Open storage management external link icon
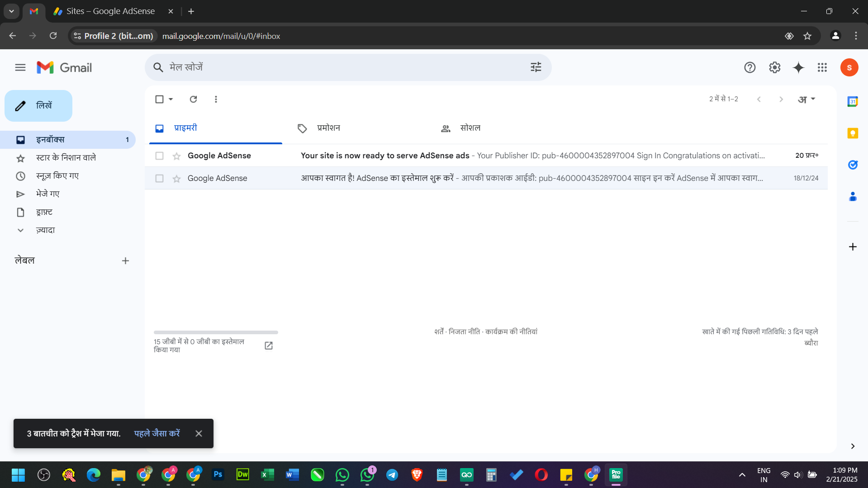This screenshot has width=868, height=488. (x=269, y=346)
